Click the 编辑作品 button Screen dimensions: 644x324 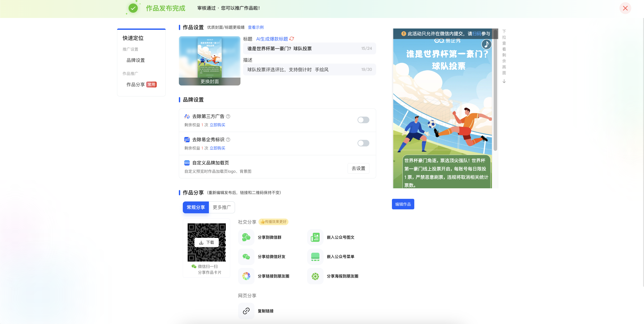(403, 204)
